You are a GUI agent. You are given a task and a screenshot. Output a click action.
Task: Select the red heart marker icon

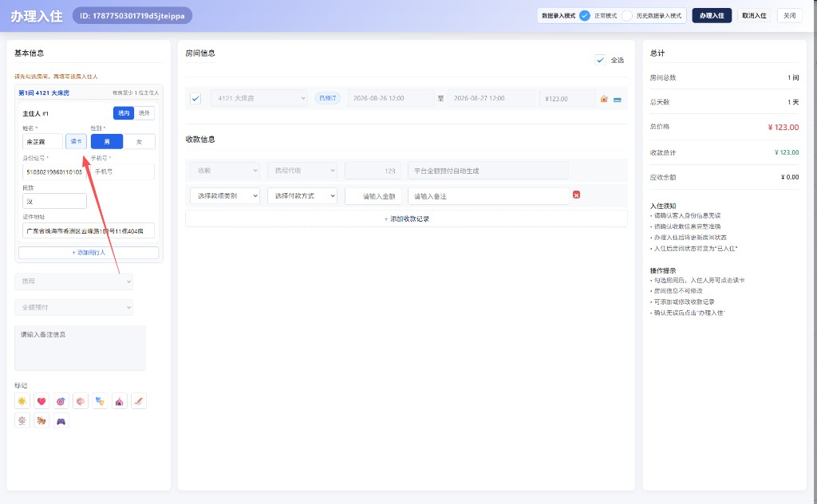[x=41, y=401]
